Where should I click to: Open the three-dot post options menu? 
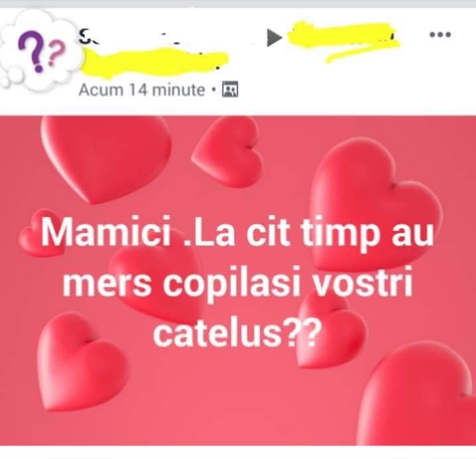click(x=440, y=34)
